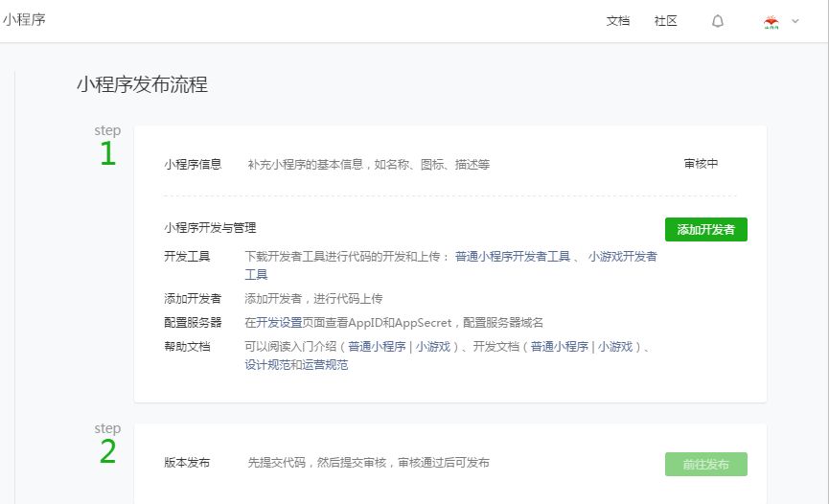The width and height of the screenshot is (829, 504).
Task: Click the 帮助文档 row label
Action: coord(187,347)
